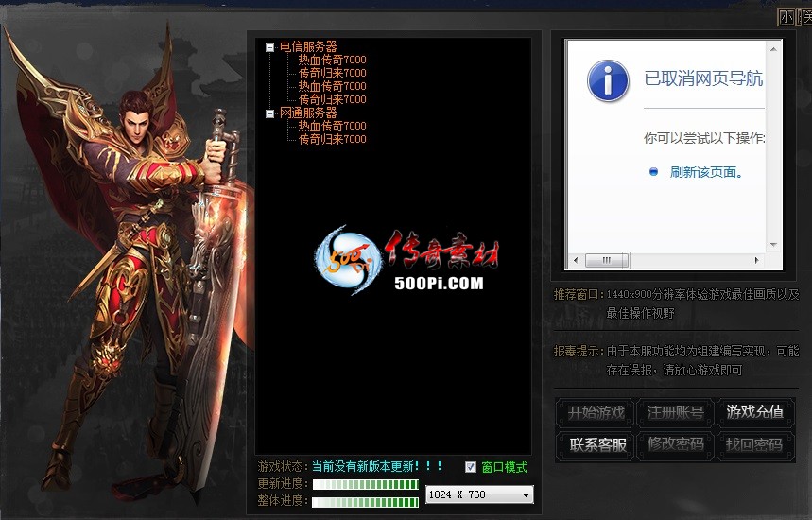Click the 联系客服 button
This screenshot has width=812, height=520.
[596, 445]
